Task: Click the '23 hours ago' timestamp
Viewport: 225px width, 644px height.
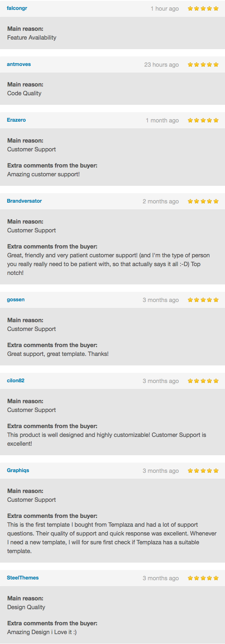Action: coord(162,65)
